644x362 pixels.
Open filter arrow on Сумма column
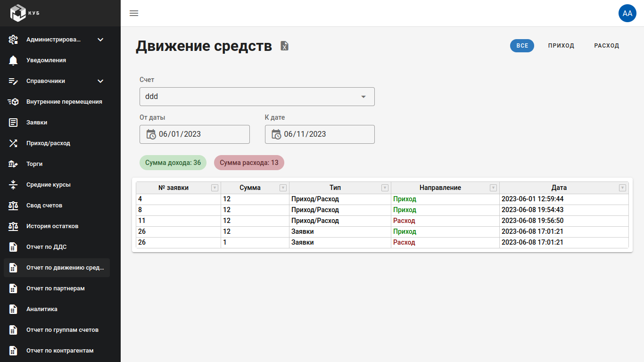pyautogui.click(x=283, y=188)
